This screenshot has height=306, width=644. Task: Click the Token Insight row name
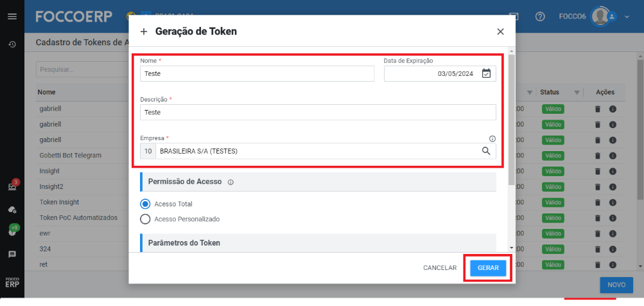[x=59, y=203]
